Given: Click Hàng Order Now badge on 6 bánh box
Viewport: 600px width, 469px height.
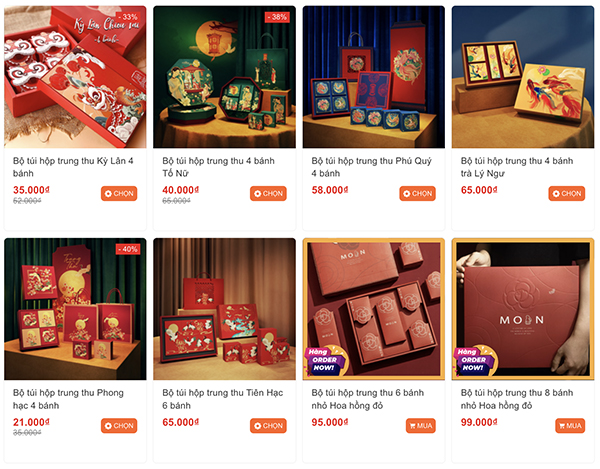Looking at the screenshot, I should (326, 361).
